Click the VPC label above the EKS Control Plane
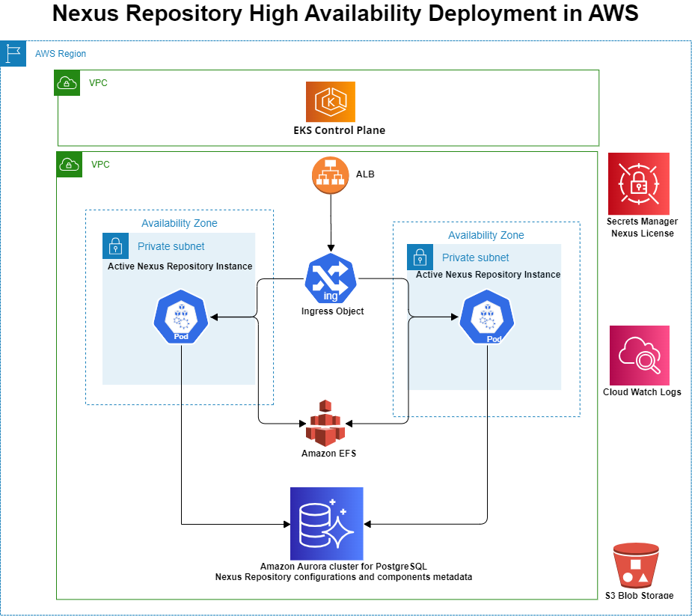Viewport: 692px width, 616px height. point(98,82)
